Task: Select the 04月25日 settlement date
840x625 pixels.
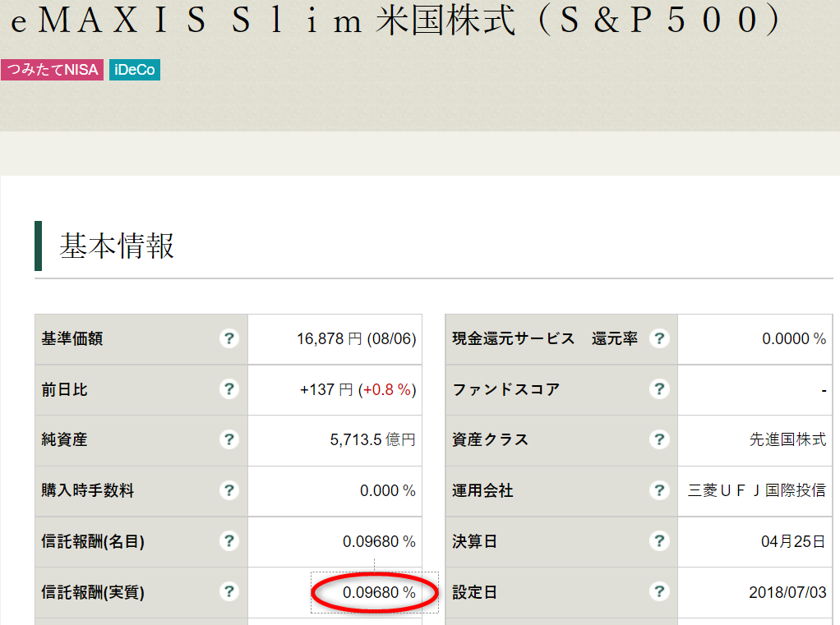Action: tap(793, 541)
